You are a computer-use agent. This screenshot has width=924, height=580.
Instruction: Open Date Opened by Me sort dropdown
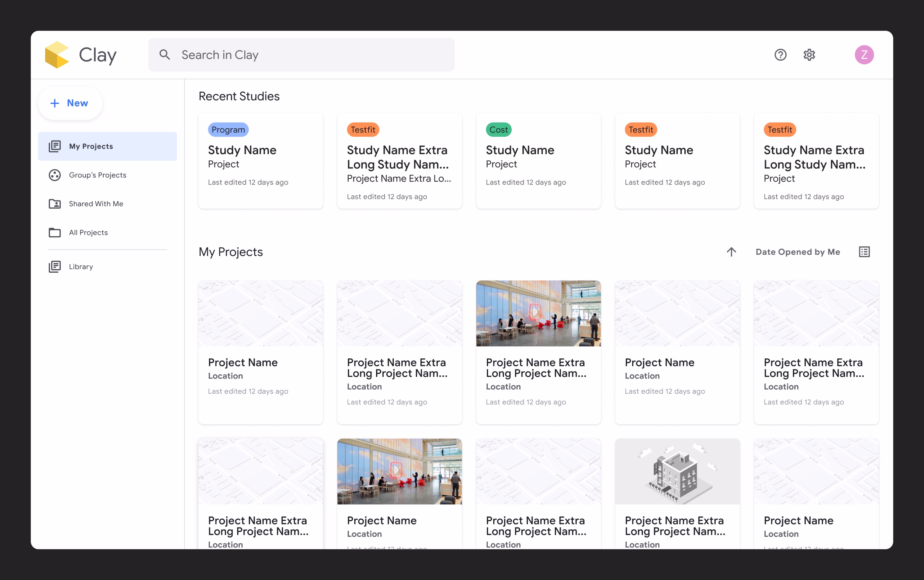(797, 252)
